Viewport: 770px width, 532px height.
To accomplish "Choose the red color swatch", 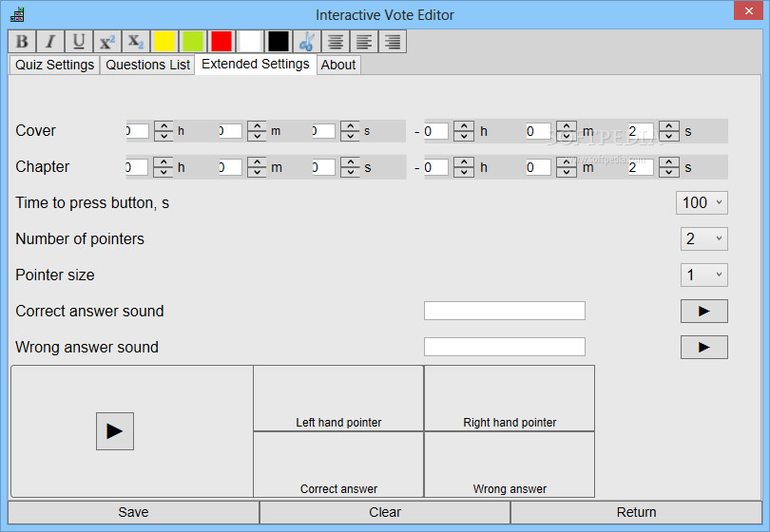I will pyautogui.click(x=221, y=41).
